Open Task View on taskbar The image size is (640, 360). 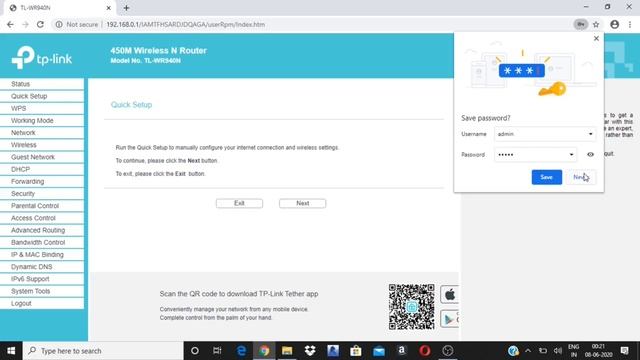(217, 351)
